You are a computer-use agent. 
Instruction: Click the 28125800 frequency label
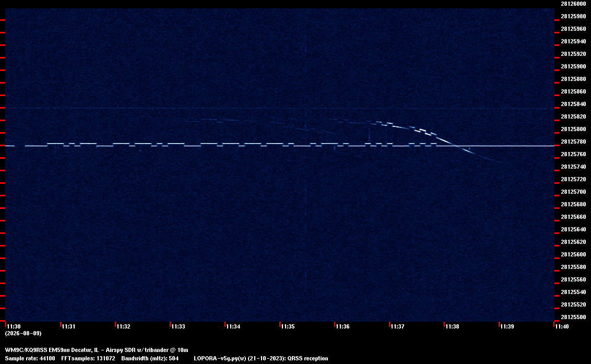(573, 129)
